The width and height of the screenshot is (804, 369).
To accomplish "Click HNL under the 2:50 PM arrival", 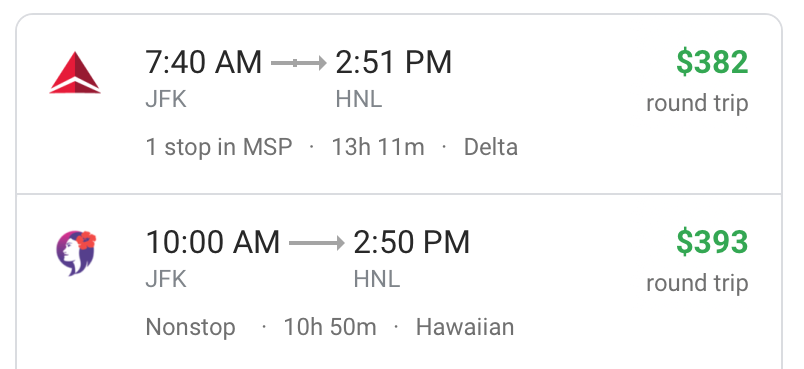I will (x=377, y=279).
